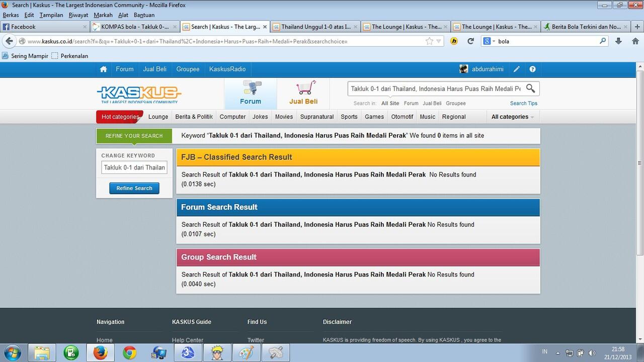Close the Facebook tab
The width and height of the screenshot is (644, 362).
click(x=85, y=27)
